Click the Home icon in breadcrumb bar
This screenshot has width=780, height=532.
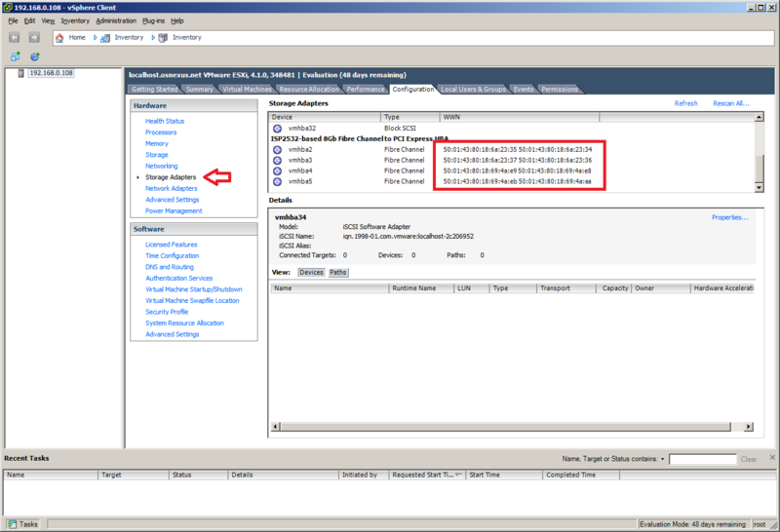click(59, 38)
